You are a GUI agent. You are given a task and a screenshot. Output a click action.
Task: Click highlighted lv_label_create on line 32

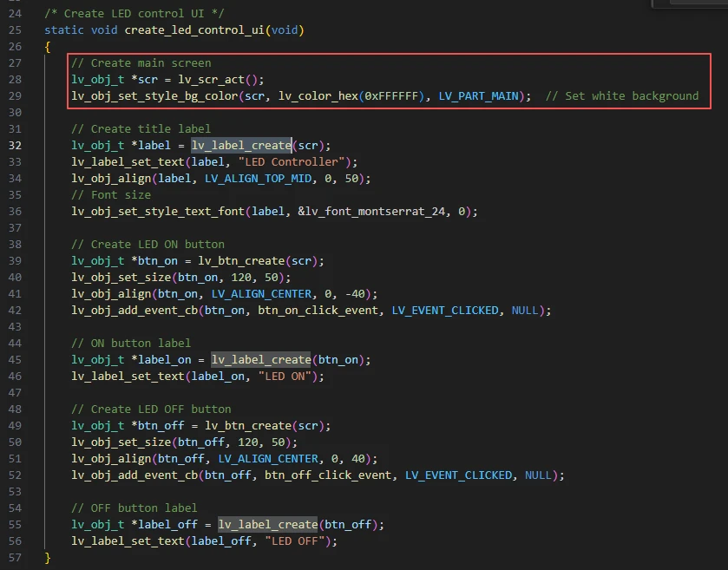tap(241, 146)
